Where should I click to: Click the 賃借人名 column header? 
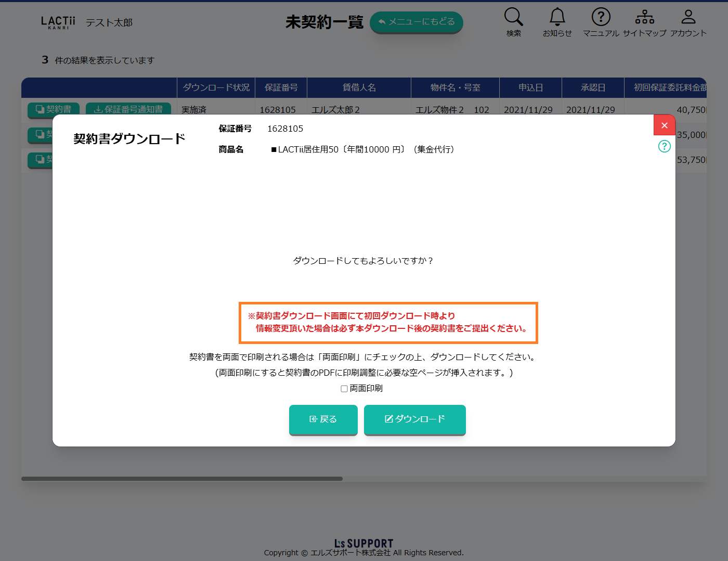(359, 87)
